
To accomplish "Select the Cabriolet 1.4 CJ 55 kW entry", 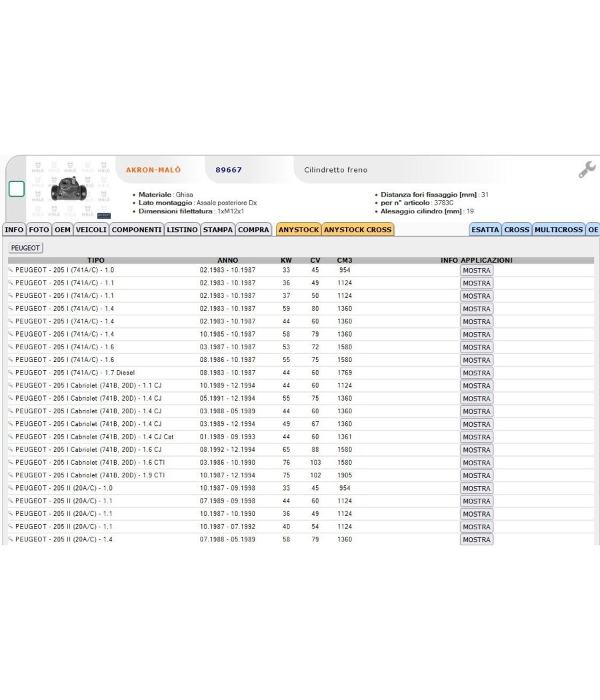I will [89, 398].
